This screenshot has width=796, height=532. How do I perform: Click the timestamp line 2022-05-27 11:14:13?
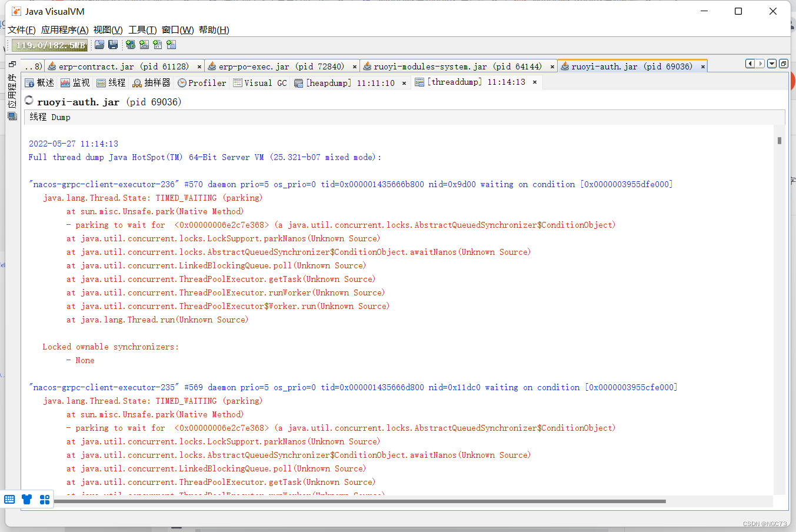[74, 144]
